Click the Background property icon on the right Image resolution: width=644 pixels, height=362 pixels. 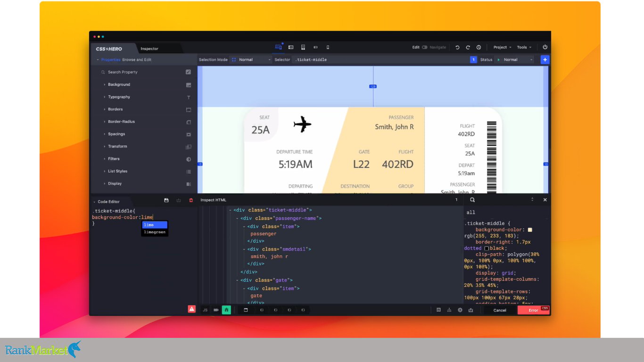(x=189, y=85)
